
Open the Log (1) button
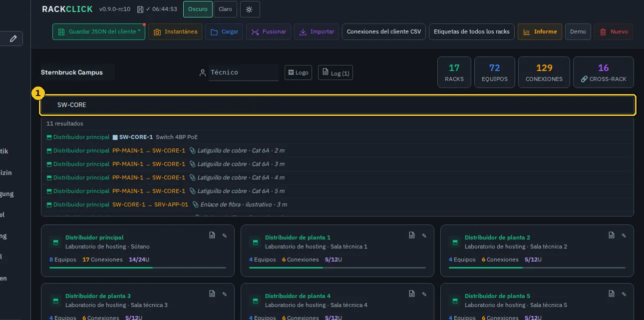tap(336, 73)
